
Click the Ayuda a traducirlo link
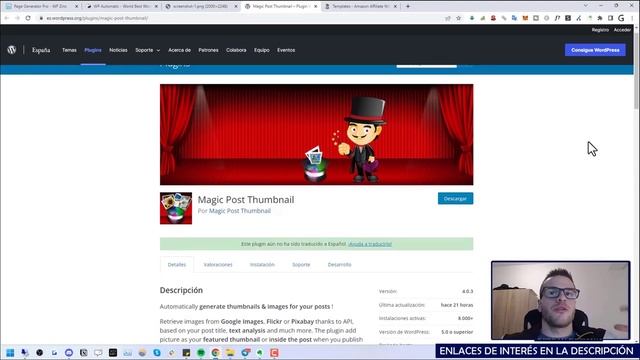(x=370, y=244)
